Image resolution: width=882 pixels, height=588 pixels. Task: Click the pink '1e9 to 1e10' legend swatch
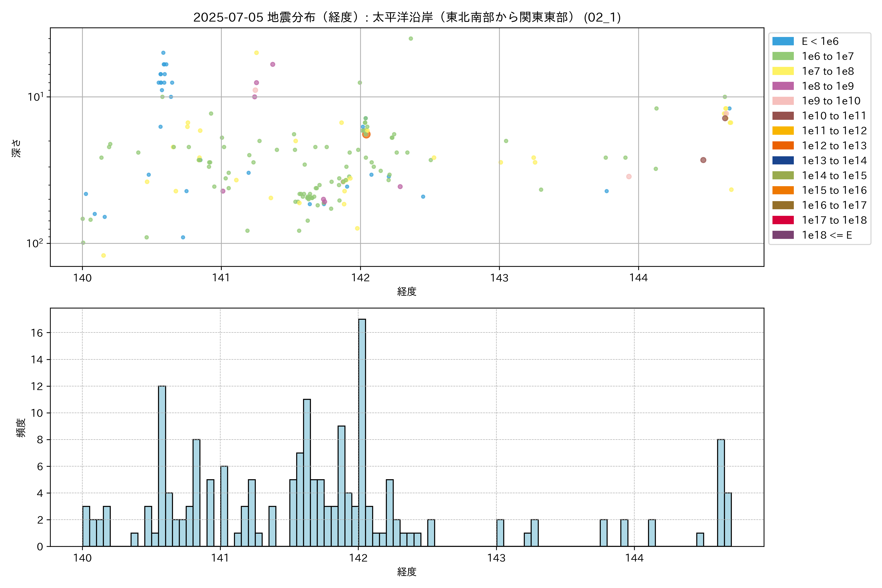783,101
